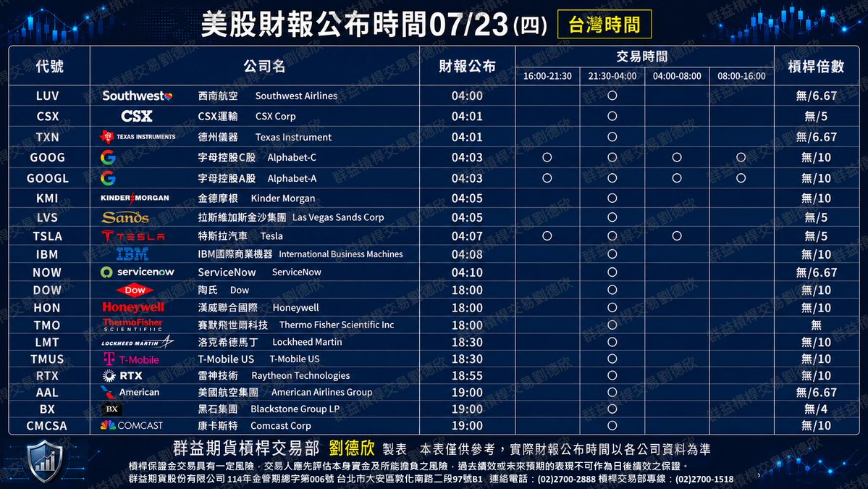Select the 04:08 report time for IBM
Viewport: 868px width, 489px height.
[467, 255]
